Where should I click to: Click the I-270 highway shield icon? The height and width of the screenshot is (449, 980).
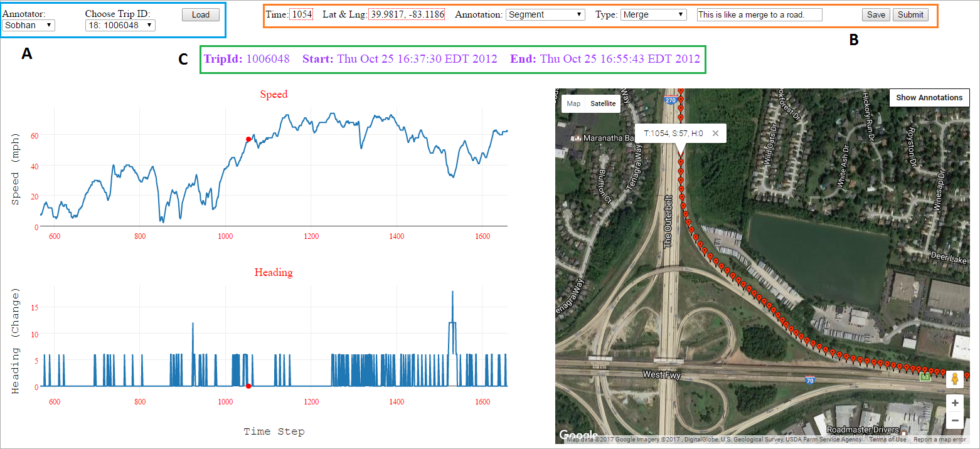669,100
